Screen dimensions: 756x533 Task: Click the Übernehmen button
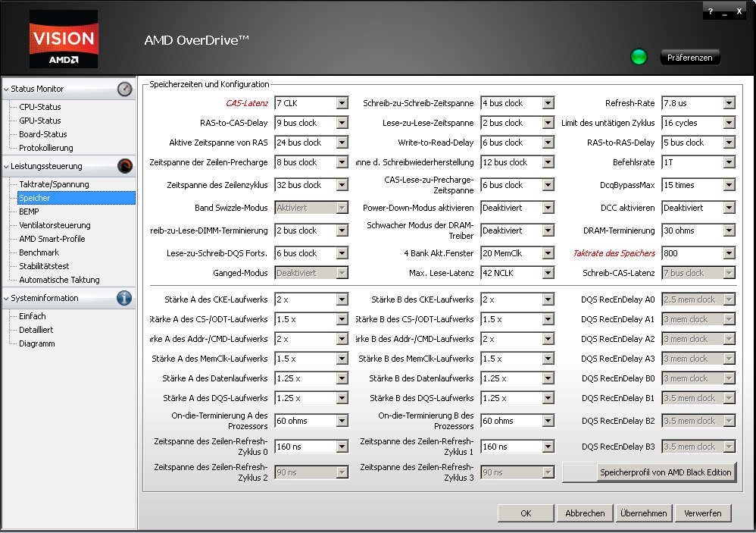click(x=644, y=513)
